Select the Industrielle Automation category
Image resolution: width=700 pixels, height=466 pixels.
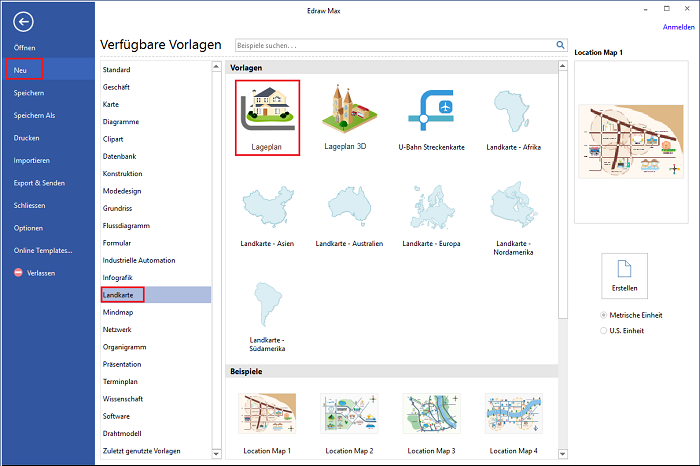pyautogui.click(x=139, y=260)
